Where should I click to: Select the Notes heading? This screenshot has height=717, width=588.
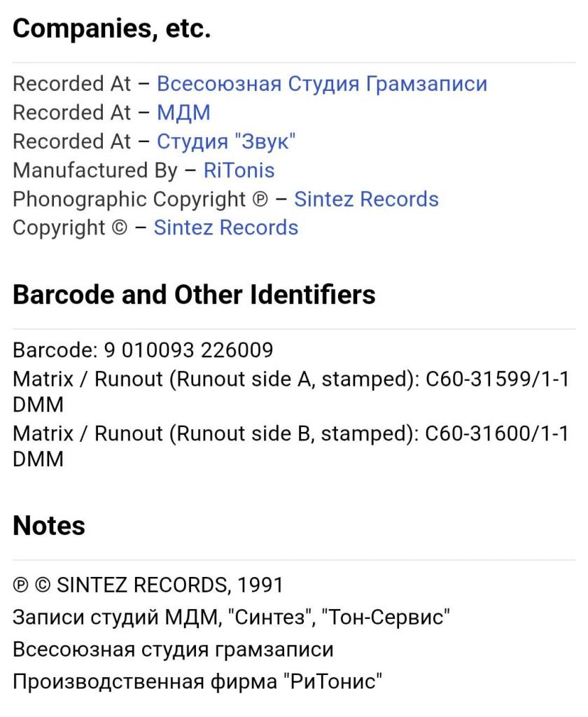click(x=49, y=525)
